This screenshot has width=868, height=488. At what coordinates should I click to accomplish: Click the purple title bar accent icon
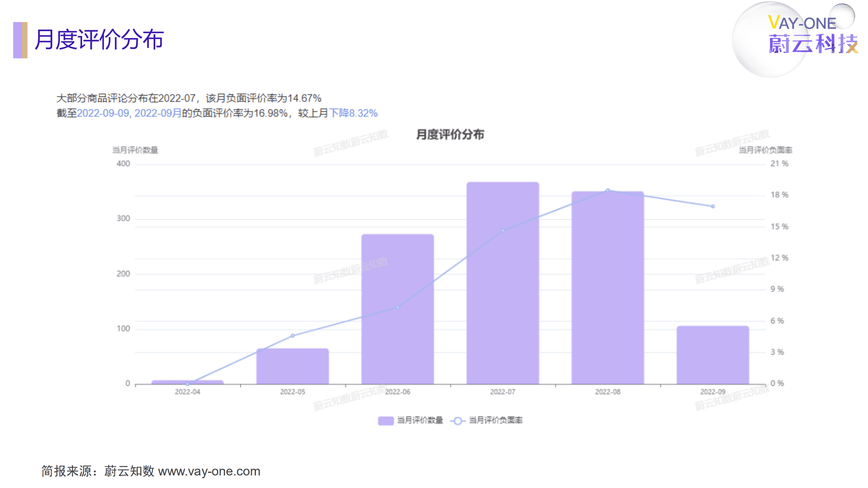(x=20, y=40)
